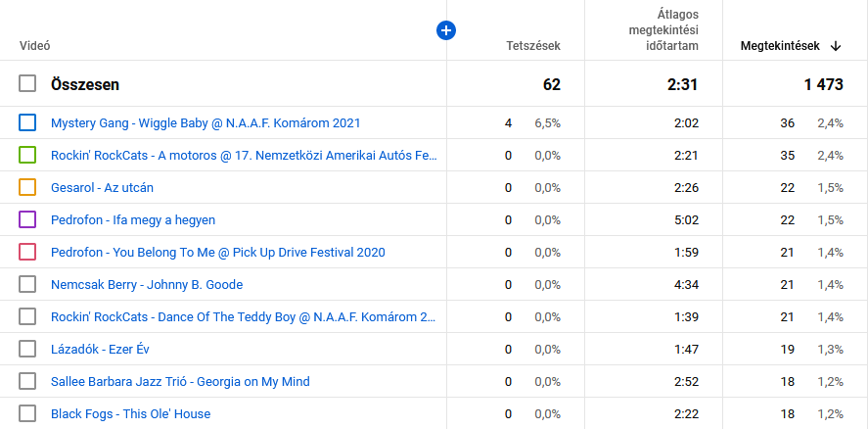This screenshot has height=429, width=868.
Task: Open the Mystery Gang - Wiggle Baby video link
Action: point(206,123)
